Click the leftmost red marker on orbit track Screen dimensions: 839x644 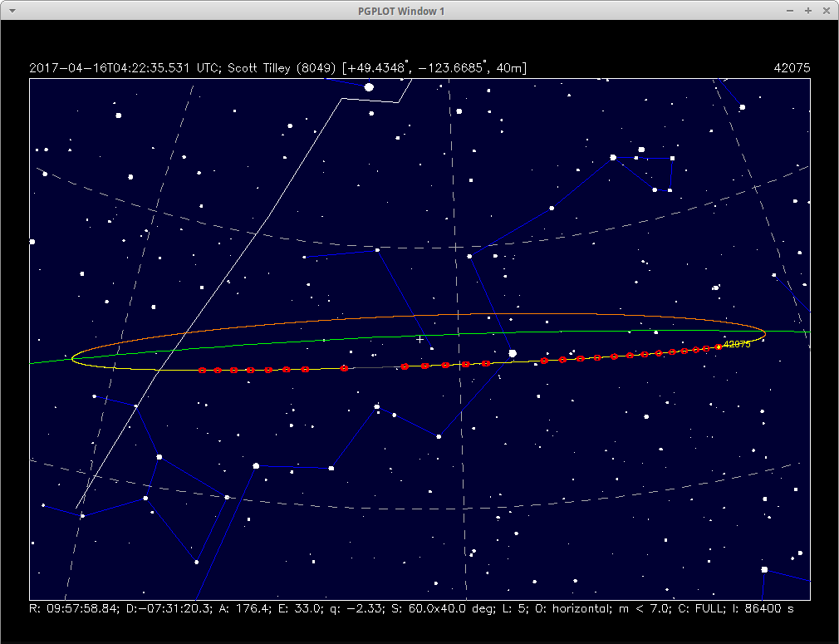(202, 371)
